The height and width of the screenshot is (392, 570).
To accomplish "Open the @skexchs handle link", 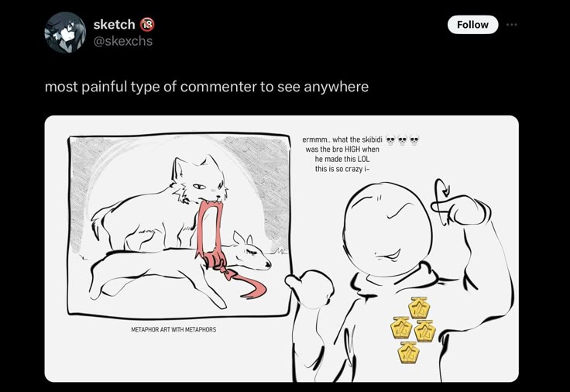I will click(123, 41).
